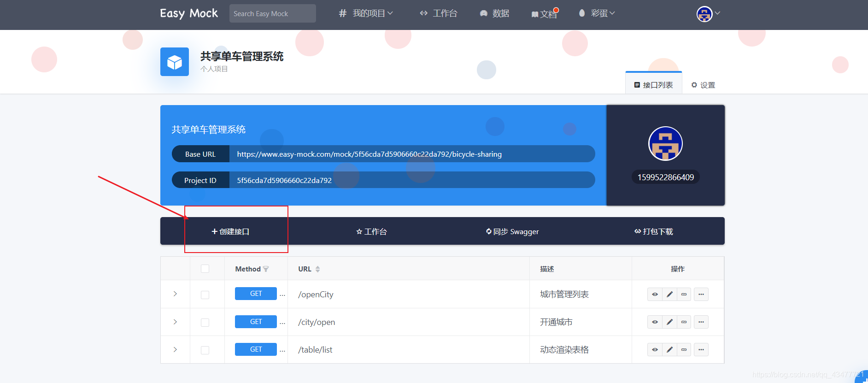Copy the Project ID value

click(284, 180)
